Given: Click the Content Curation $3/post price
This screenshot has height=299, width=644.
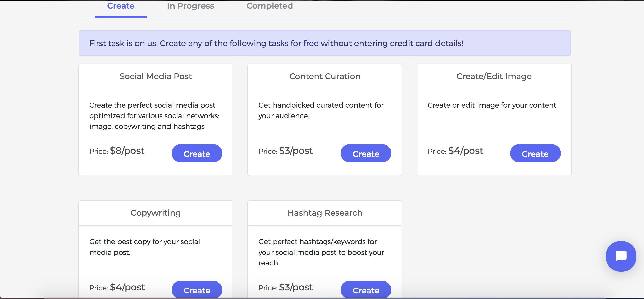Looking at the screenshot, I should point(296,151).
